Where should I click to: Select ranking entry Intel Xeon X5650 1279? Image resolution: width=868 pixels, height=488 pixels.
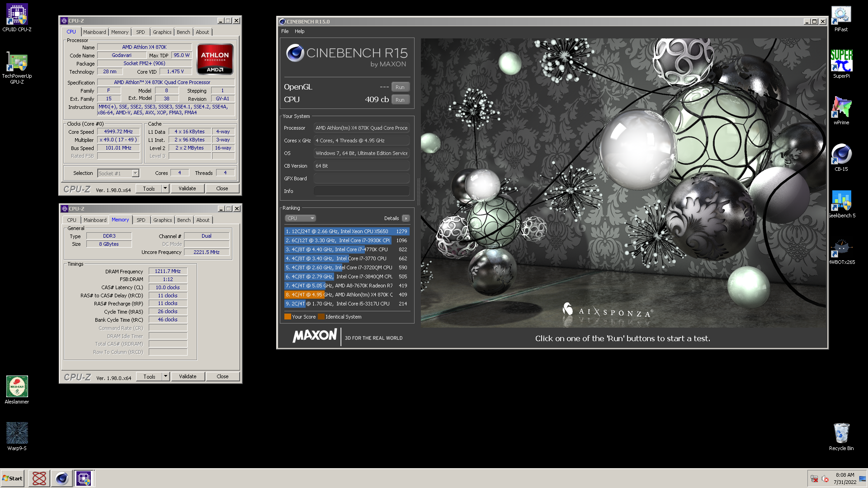(347, 231)
